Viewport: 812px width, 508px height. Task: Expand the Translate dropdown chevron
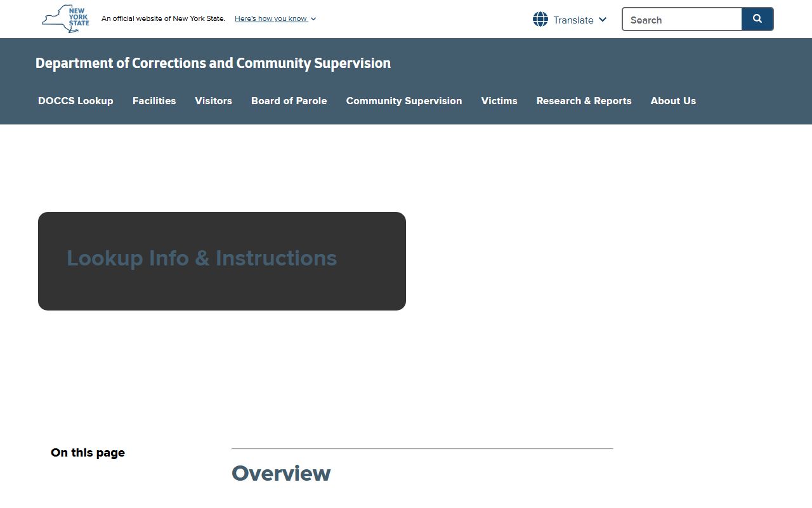(603, 20)
